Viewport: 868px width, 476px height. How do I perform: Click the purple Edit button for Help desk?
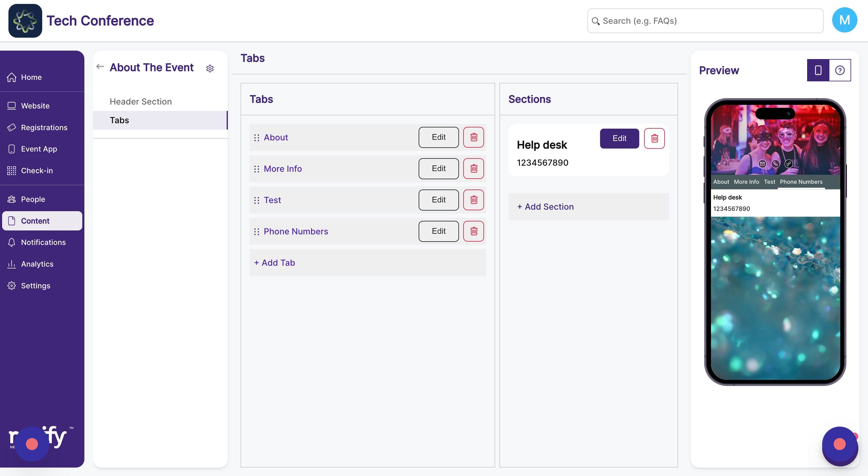[x=619, y=138]
